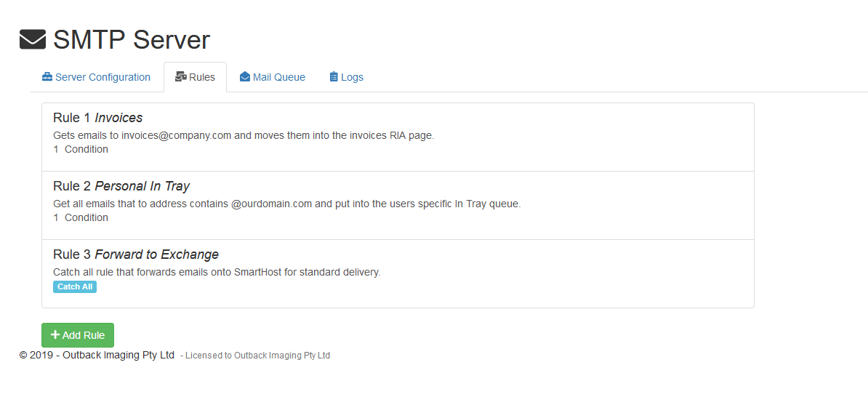Click the plus icon in Add Rule button
868x405 pixels.
click(55, 335)
